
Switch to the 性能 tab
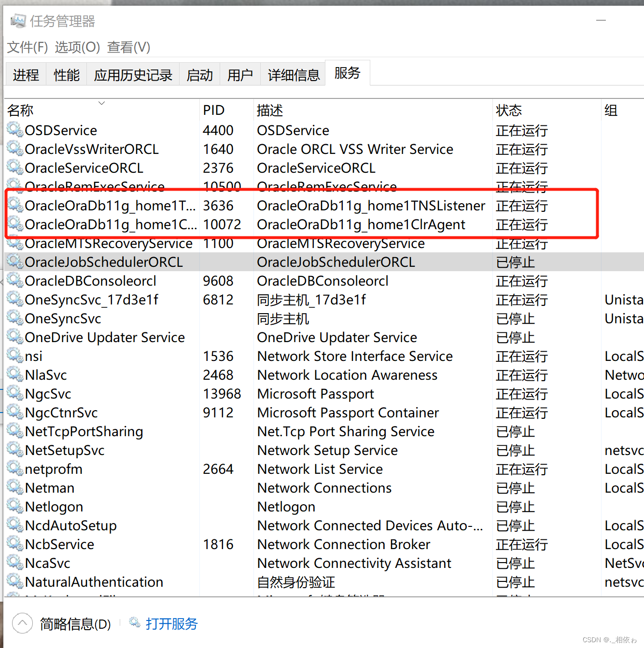67,75
